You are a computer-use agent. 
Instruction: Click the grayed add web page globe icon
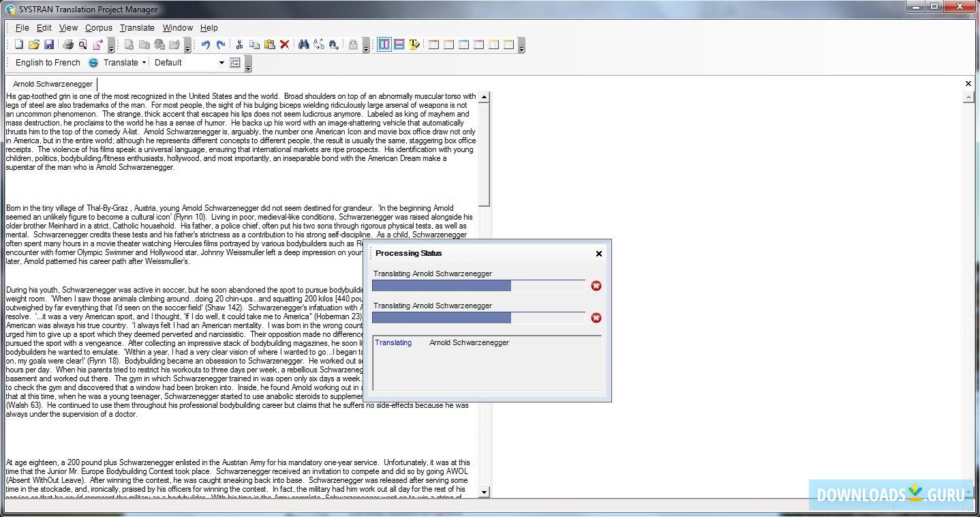click(x=159, y=45)
